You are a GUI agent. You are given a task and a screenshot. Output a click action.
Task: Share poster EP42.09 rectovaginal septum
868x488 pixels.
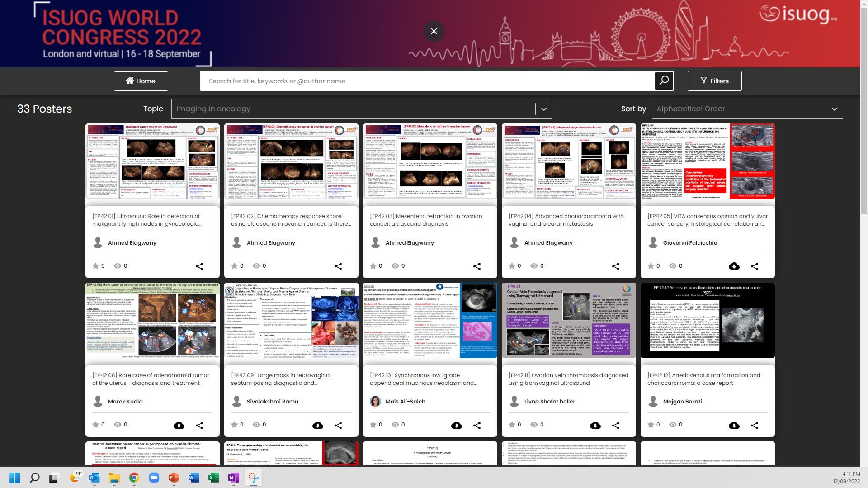pos(338,425)
